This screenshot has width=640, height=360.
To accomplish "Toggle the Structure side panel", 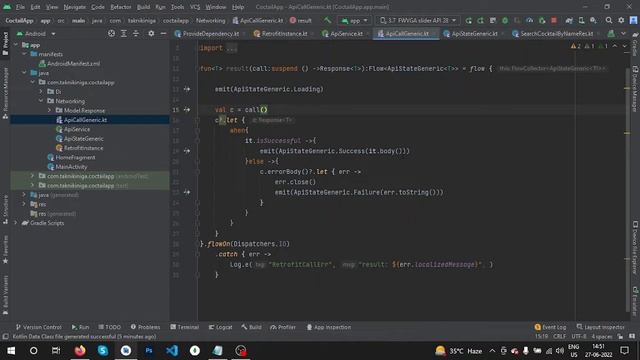I will click(x=5, y=210).
